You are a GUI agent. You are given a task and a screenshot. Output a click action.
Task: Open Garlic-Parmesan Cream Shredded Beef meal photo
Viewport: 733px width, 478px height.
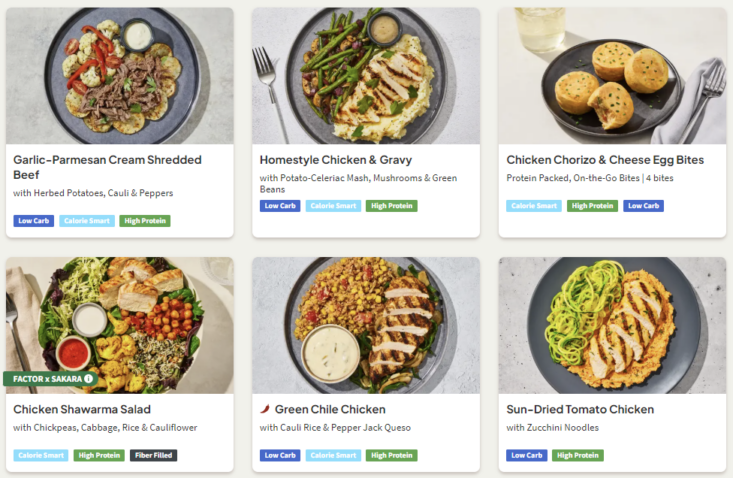(x=119, y=76)
